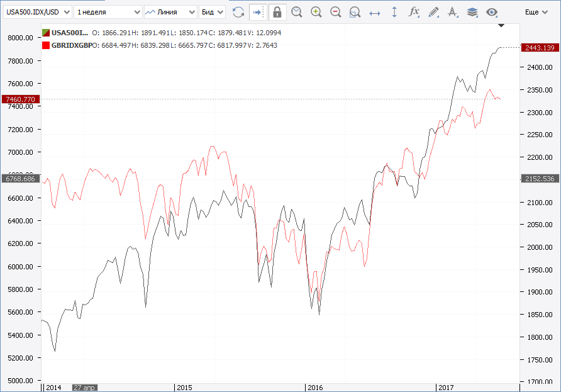Open the USA500.IDX/USD instrument dropdown
The height and width of the screenshot is (392, 561).
[36, 12]
